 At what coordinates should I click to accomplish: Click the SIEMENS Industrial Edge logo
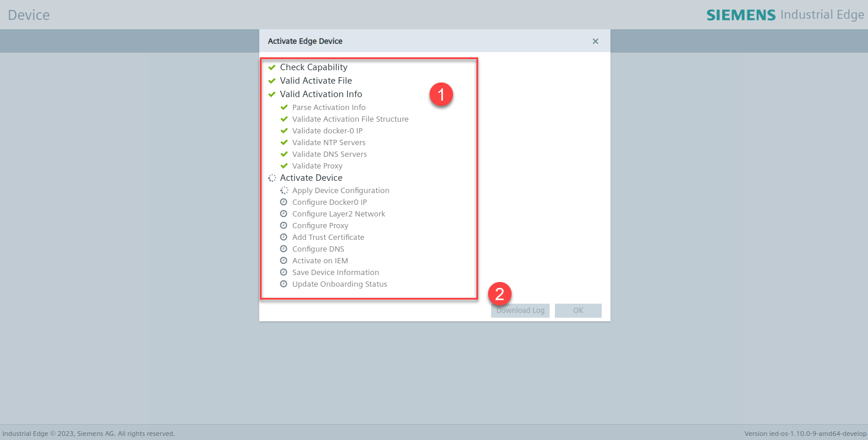pos(787,14)
